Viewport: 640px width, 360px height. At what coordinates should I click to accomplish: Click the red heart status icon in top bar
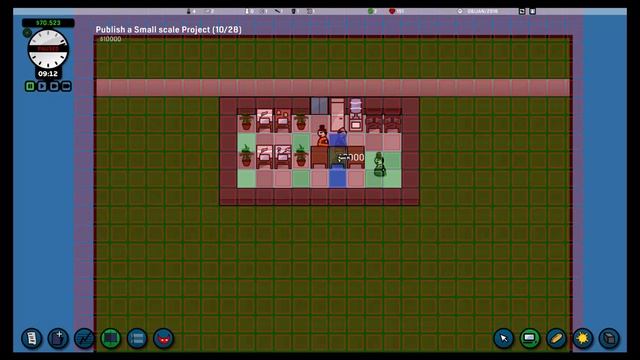coord(392,11)
